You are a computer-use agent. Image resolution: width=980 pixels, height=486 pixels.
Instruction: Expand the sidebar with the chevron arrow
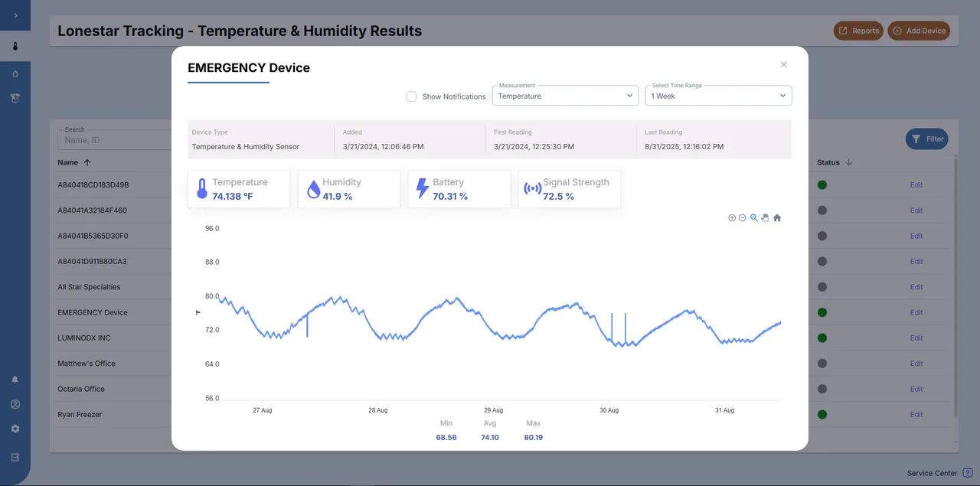(15, 15)
